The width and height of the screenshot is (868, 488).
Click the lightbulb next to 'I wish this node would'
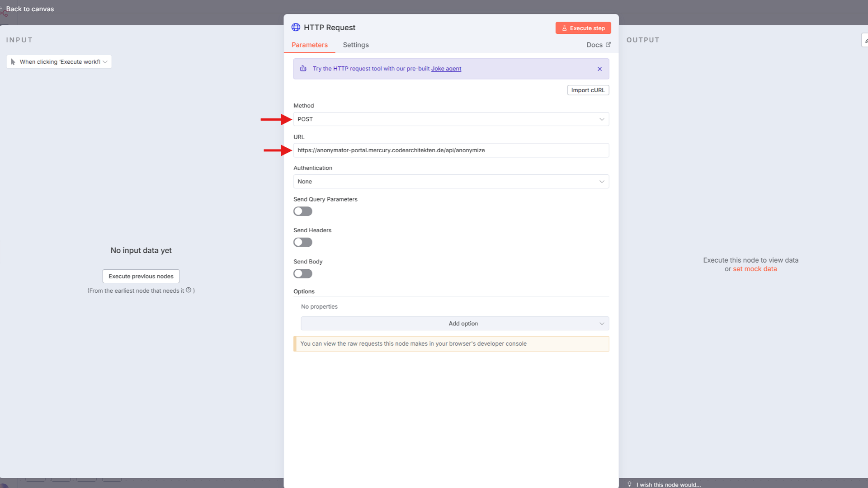(x=629, y=484)
